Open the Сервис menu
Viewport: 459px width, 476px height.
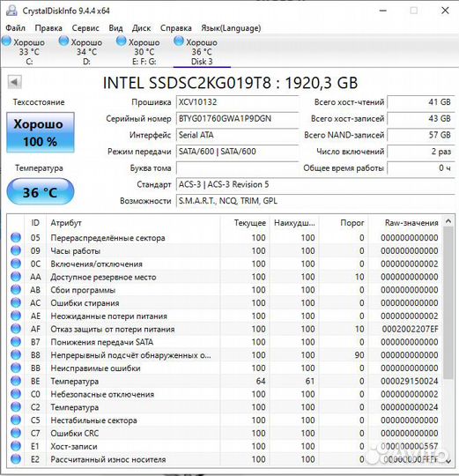point(85,28)
